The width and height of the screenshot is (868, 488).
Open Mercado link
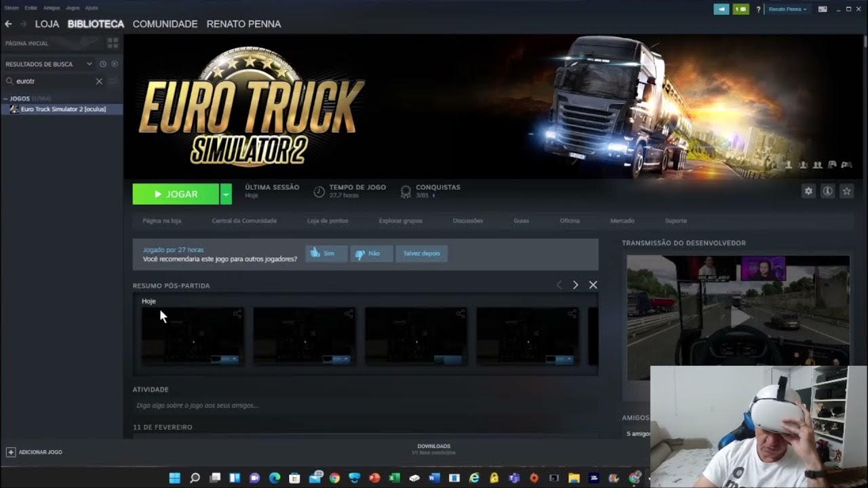pyautogui.click(x=623, y=220)
